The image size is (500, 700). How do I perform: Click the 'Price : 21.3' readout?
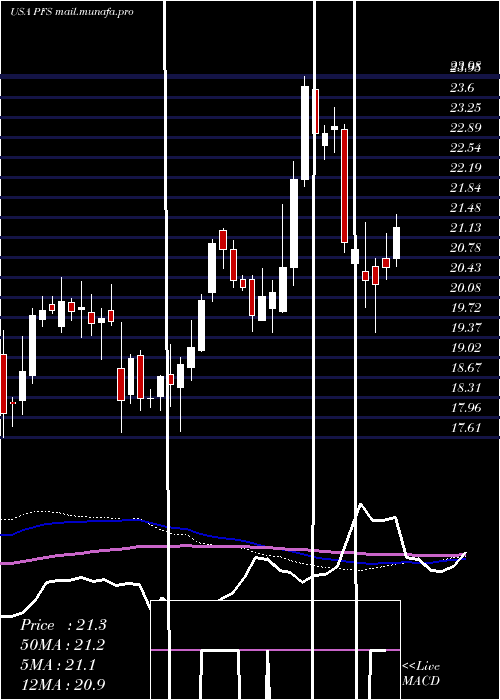pyautogui.click(x=63, y=625)
